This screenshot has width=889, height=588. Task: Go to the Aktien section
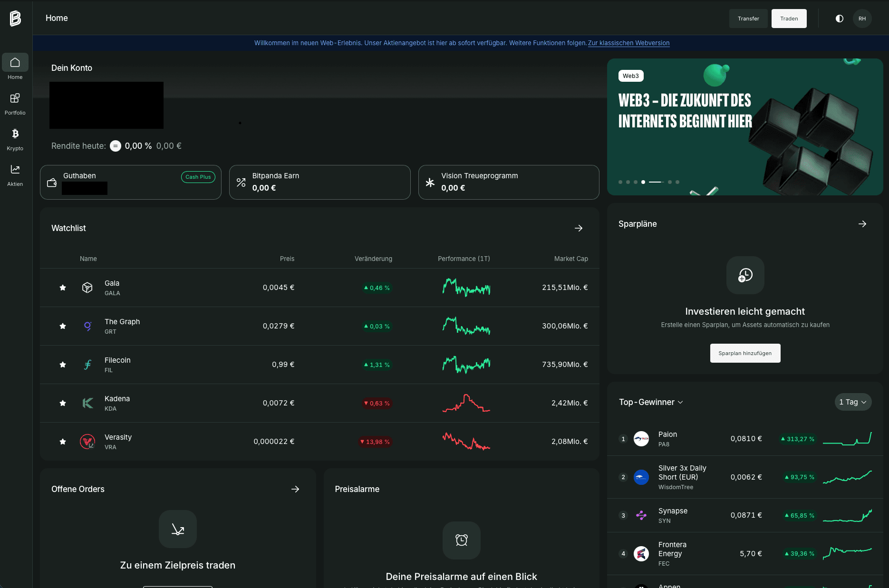click(x=15, y=175)
